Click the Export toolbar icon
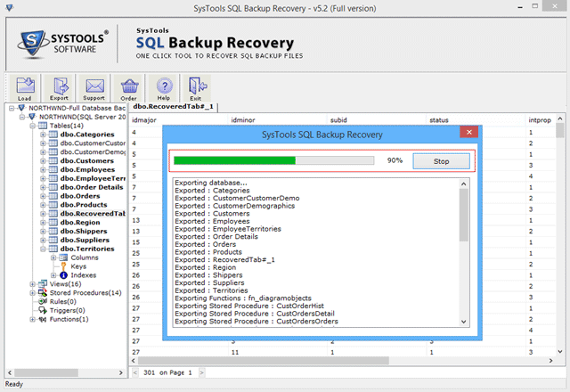The image size is (570, 392). pyautogui.click(x=60, y=88)
